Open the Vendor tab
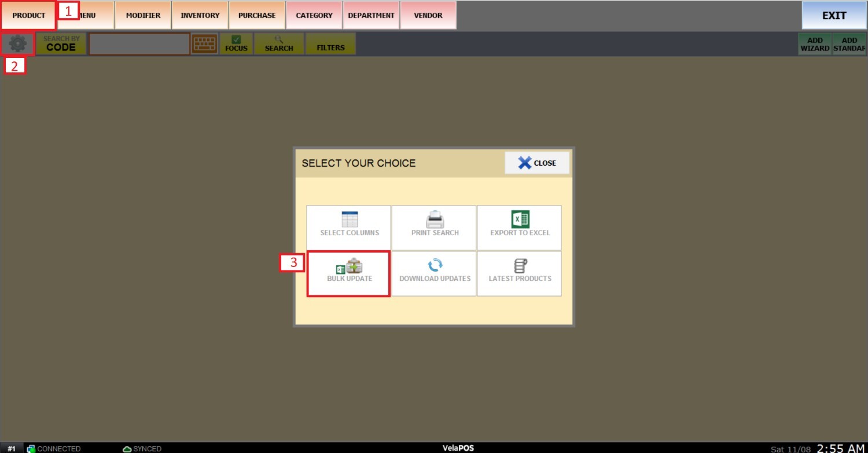The width and height of the screenshot is (868, 453). pyautogui.click(x=428, y=16)
